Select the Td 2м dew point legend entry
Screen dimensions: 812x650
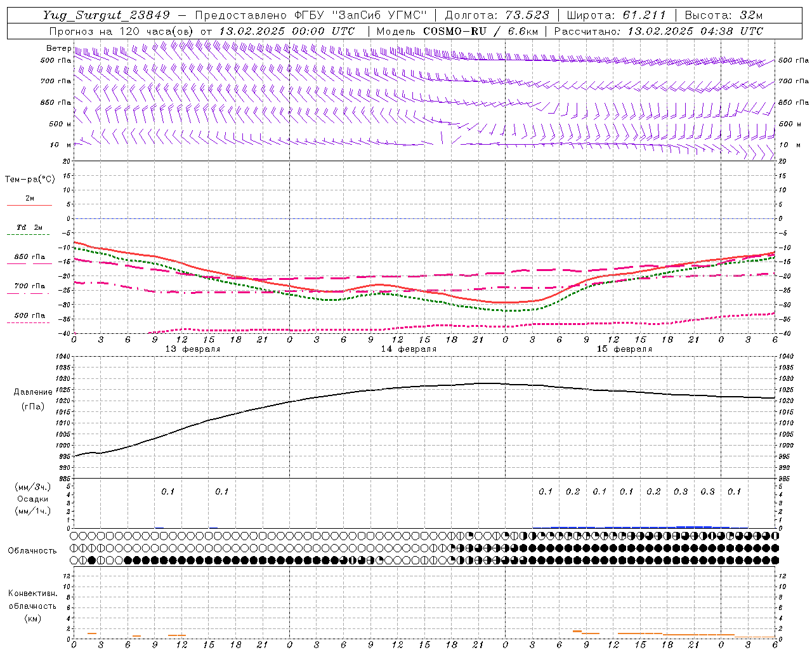pos(29,227)
